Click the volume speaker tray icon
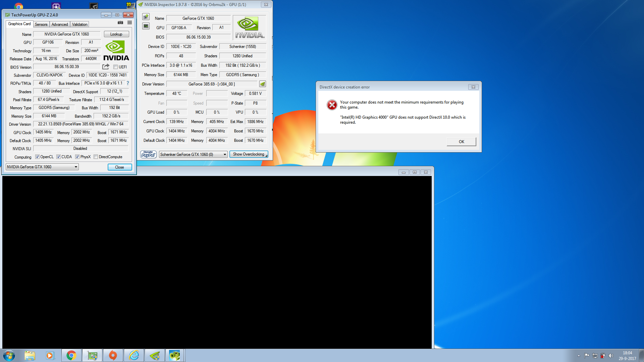 tap(611, 356)
